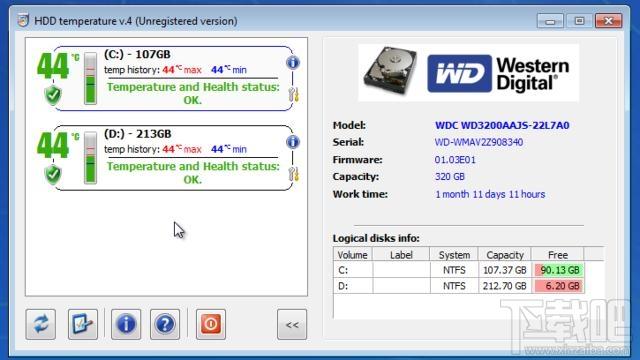Click the thermometer gauge for drive C:
Screen dimensions: 640x360
click(91, 78)
